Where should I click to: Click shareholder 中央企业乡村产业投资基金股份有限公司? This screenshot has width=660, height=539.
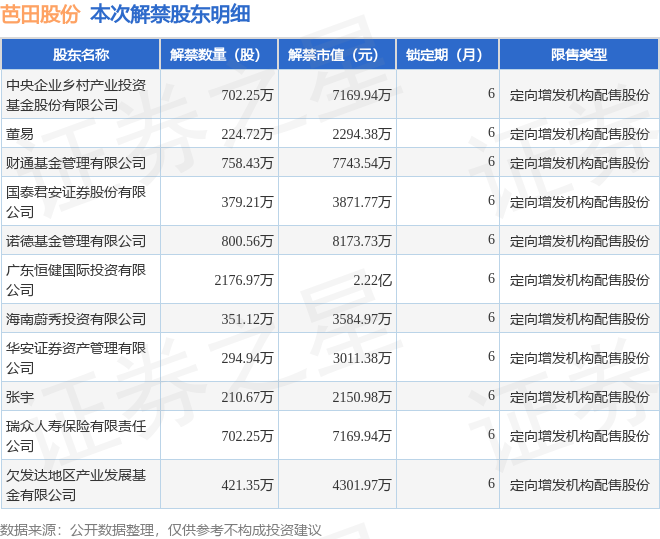[x=76, y=95]
